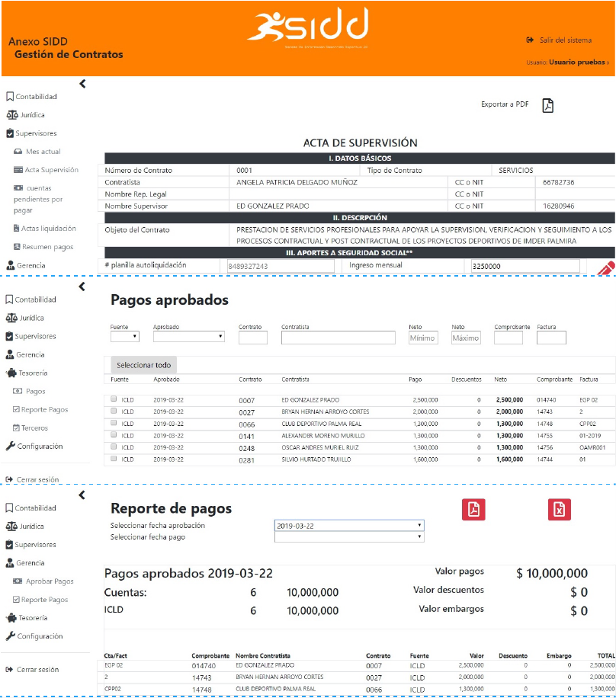Click the Seleccionar todo button
Screen dimensions: 616x698
tap(143, 365)
